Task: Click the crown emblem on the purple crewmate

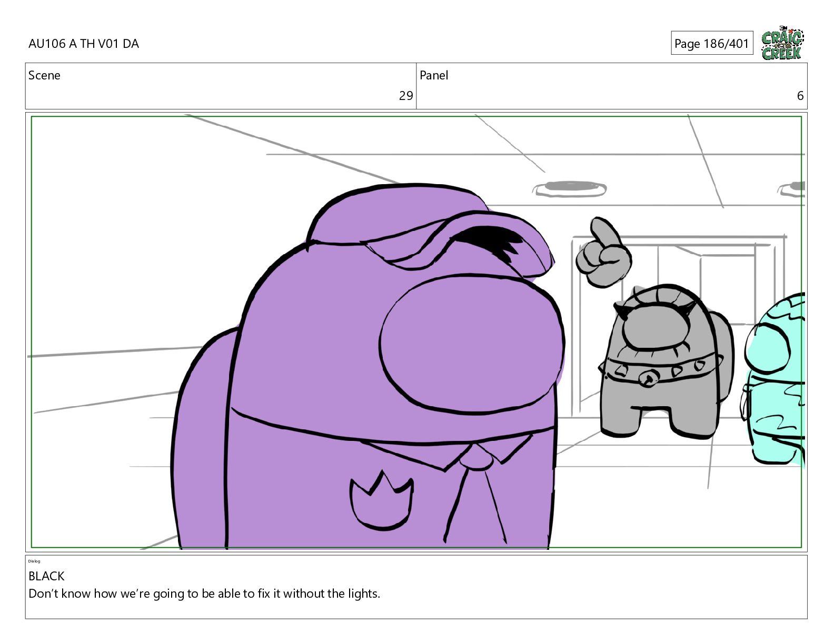Action: tap(382, 499)
